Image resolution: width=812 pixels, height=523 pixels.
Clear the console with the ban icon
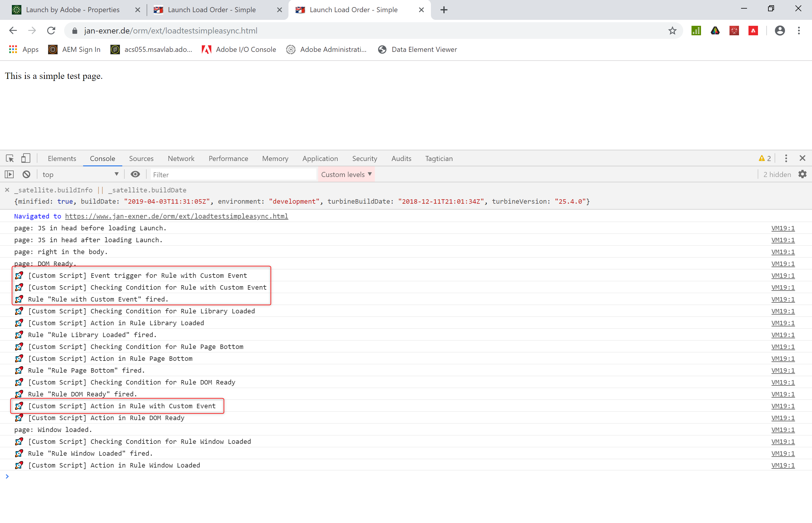(x=26, y=174)
